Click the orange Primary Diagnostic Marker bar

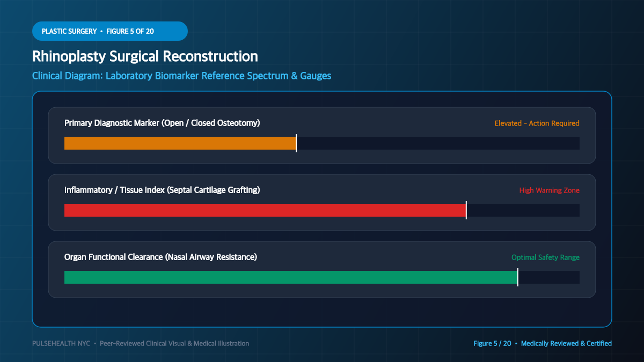180,143
